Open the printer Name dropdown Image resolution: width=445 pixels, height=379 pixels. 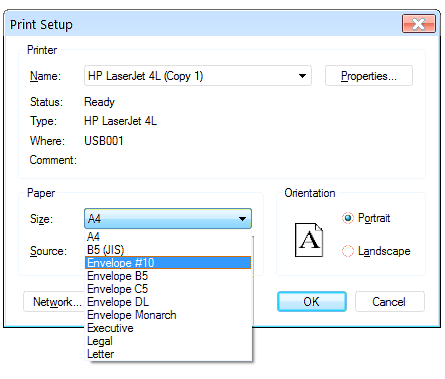pos(198,76)
